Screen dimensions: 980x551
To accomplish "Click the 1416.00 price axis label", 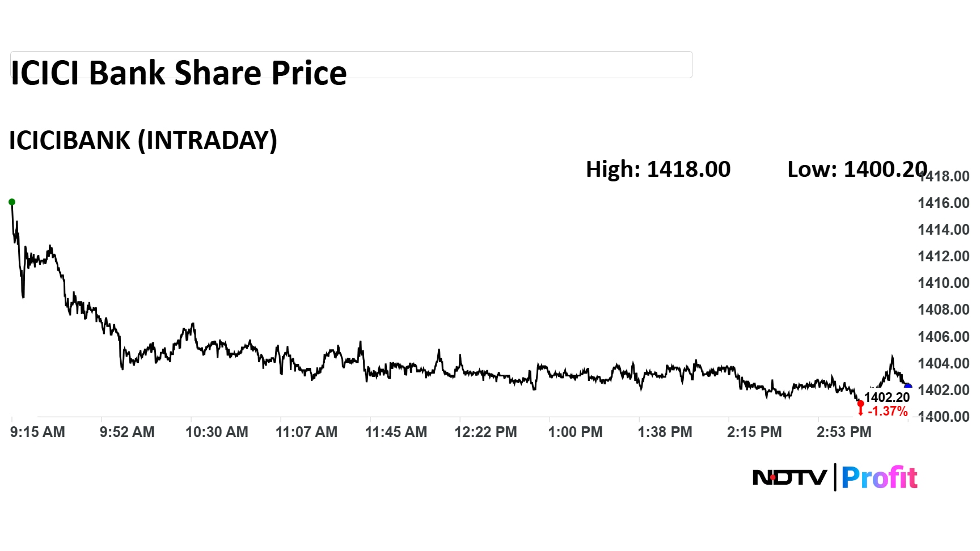I will point(944,203).
